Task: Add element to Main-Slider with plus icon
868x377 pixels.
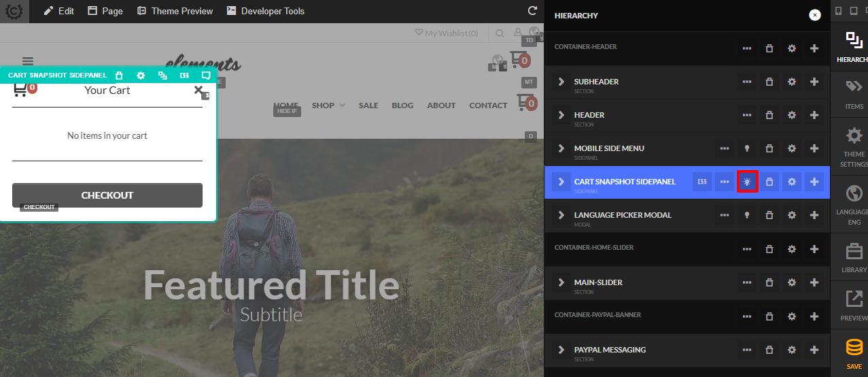Action: pos(814,282)
